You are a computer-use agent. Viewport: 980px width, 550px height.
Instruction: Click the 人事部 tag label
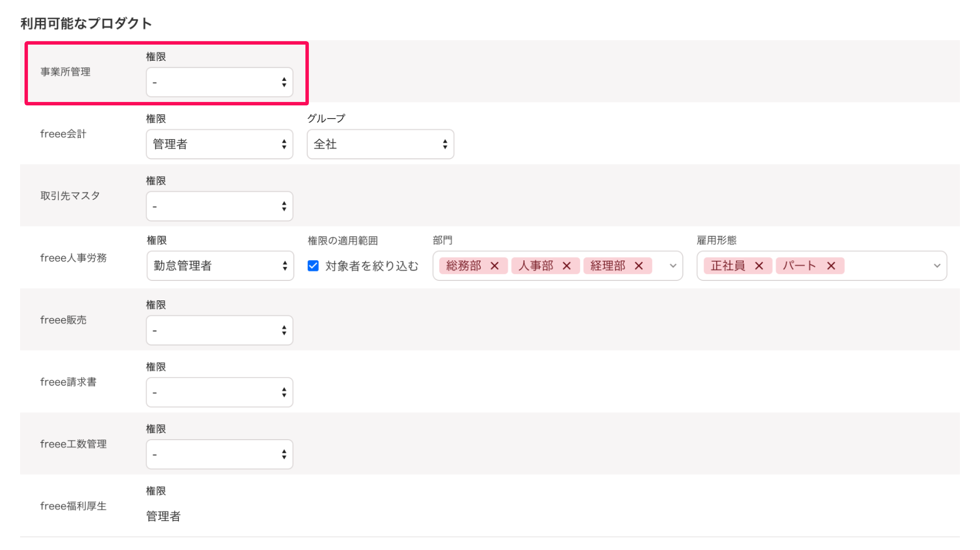535,266
